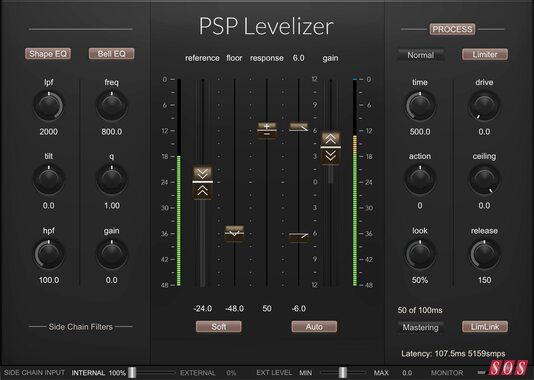Click the Bell EQ freq knob

112,106
